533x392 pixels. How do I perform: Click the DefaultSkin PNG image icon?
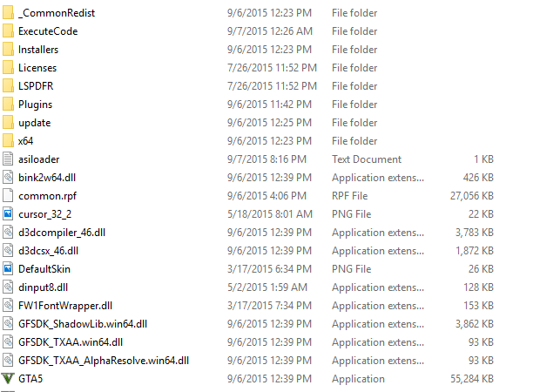[8, 269]
